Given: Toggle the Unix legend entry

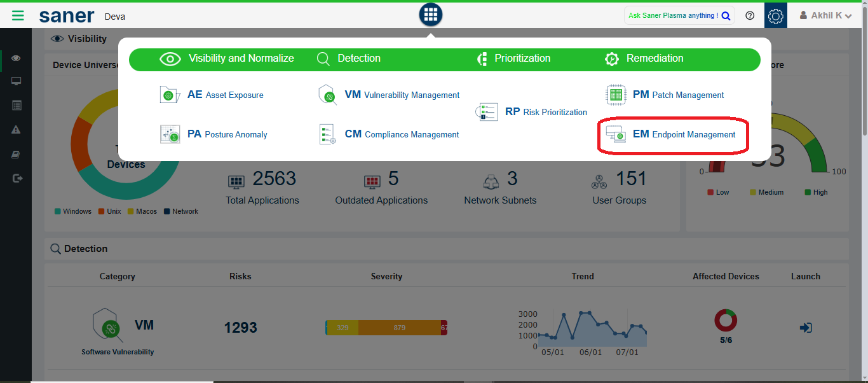Looking at the screenshot, I should [x=109, y=211].
